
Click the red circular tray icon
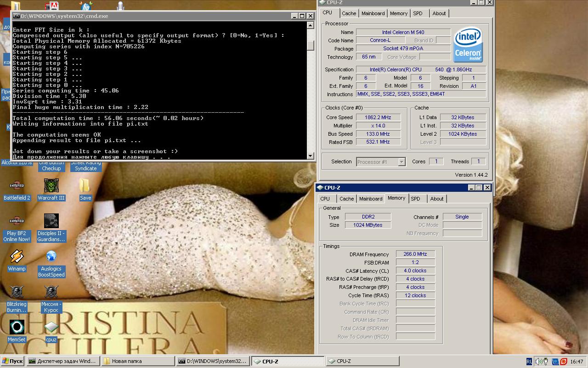pos(563,362)
